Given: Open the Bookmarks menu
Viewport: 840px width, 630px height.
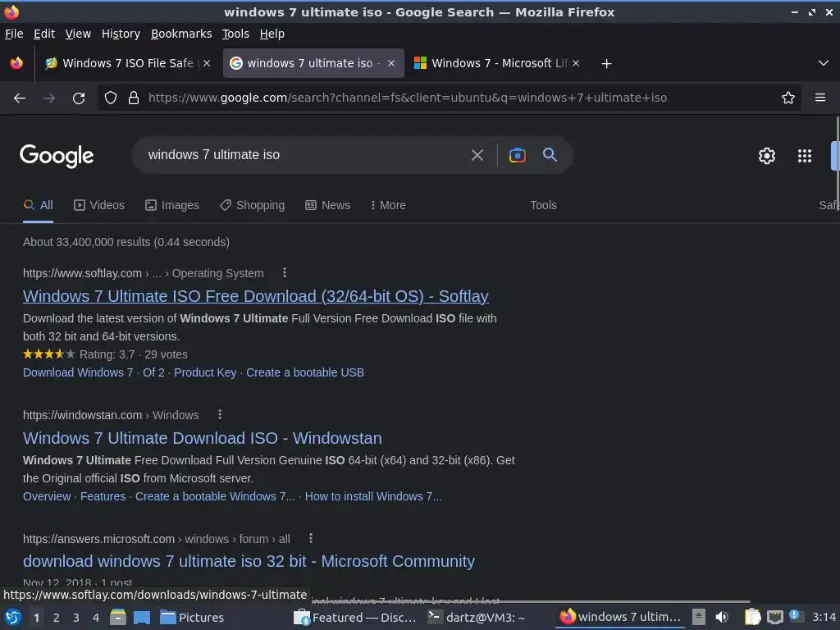Looking at the screenshot, I should click(181, 34).
